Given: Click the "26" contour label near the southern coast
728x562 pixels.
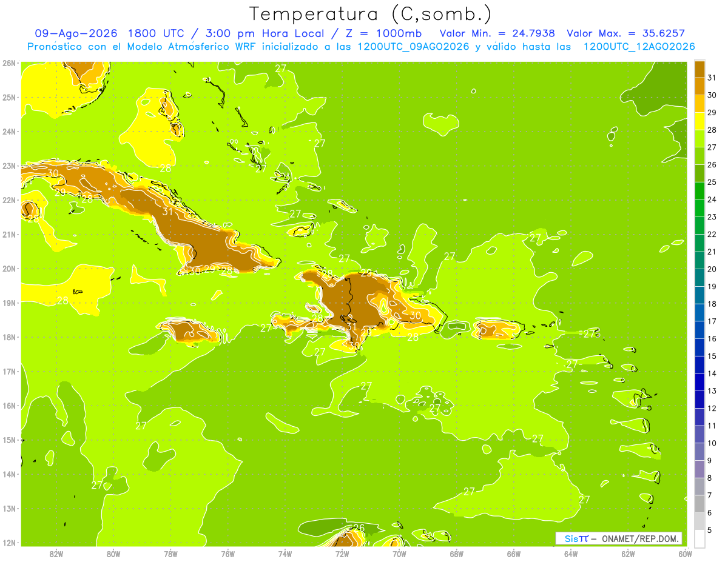Looking at the screenshot, I should coord(359,528).
